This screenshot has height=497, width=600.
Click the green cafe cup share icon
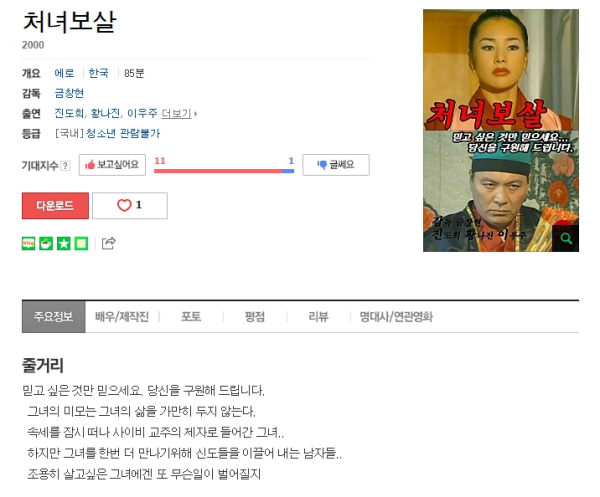46,243
